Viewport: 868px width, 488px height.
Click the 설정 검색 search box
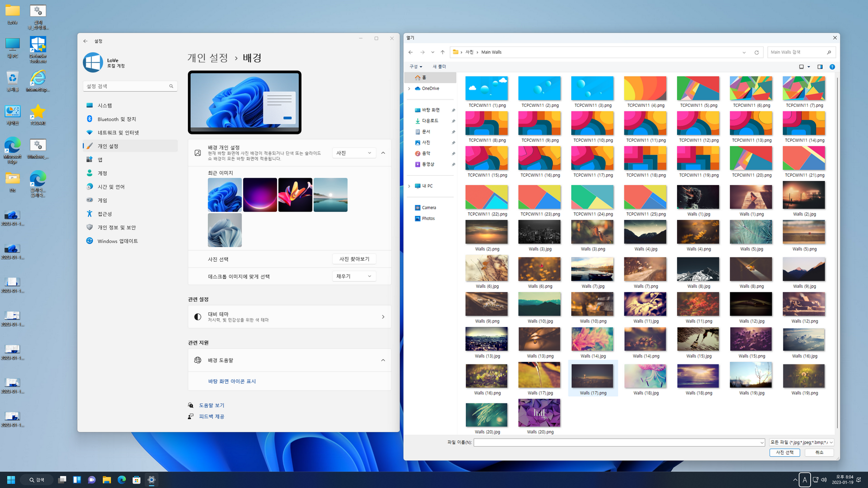130,86
